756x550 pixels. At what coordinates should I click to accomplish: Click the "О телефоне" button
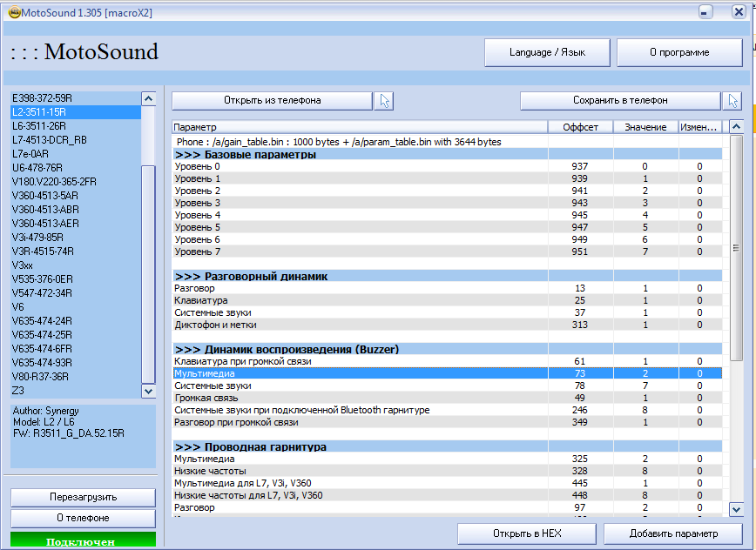click(x=83, y=518)
